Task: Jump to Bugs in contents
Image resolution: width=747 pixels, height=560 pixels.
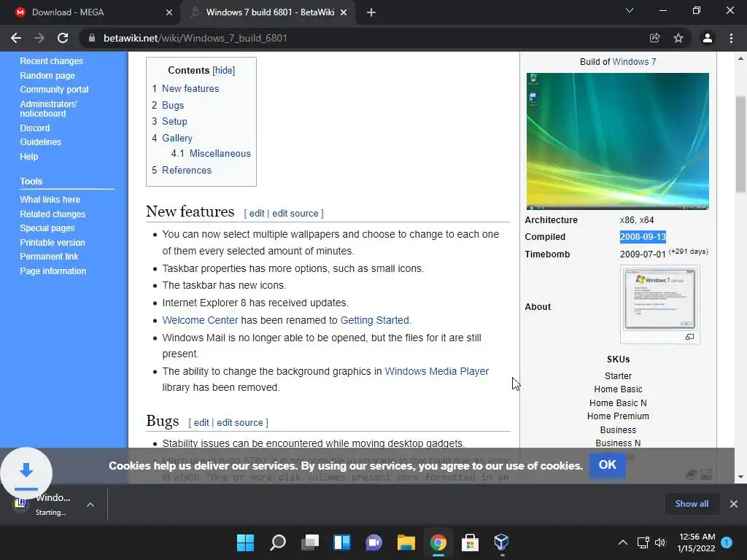Action: (x=172, y=105)
